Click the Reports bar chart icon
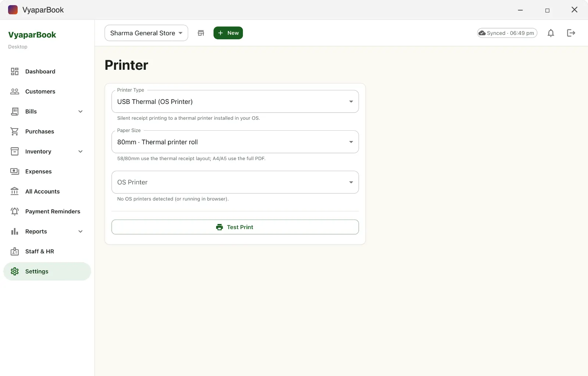The height and width of the screenshot is (376, 588). click(x=15, y=231)
